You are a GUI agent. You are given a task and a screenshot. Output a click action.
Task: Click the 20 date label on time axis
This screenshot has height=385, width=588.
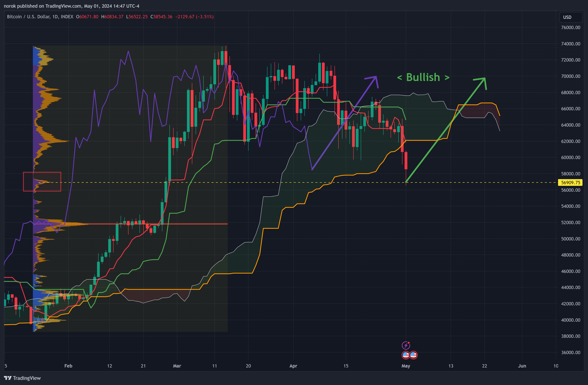click(248, 366)
